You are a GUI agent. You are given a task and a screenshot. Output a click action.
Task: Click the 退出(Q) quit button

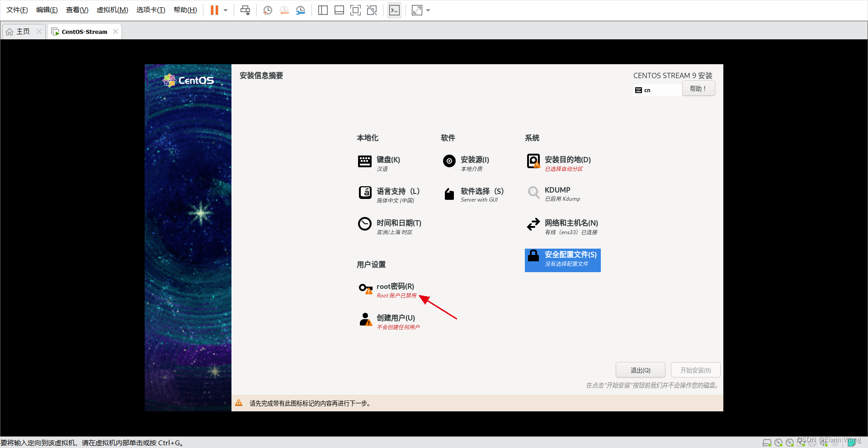click(x=640, y=370)
